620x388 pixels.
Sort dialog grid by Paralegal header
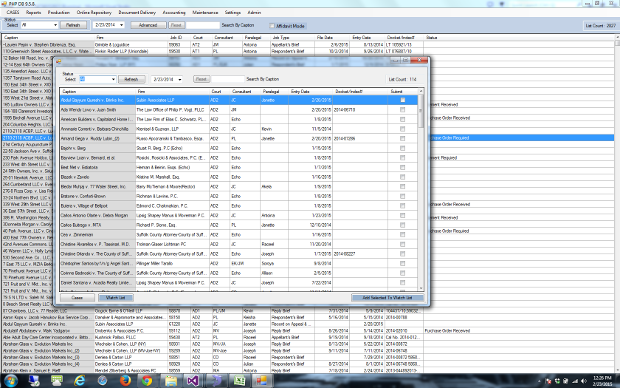pos(274,91)
